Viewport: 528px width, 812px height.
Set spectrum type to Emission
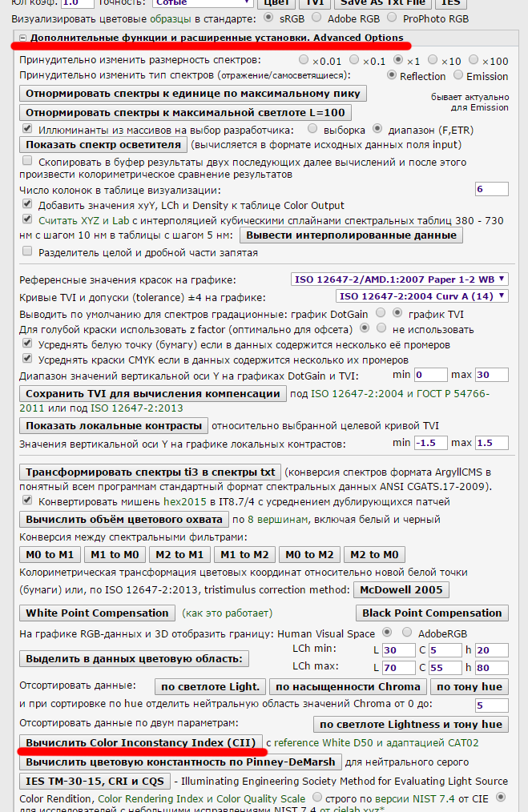pyautogui.click(x=458, y=74)
